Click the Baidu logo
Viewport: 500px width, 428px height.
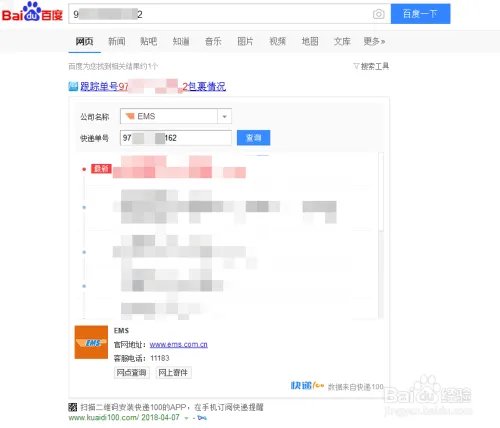coord(32,12)
